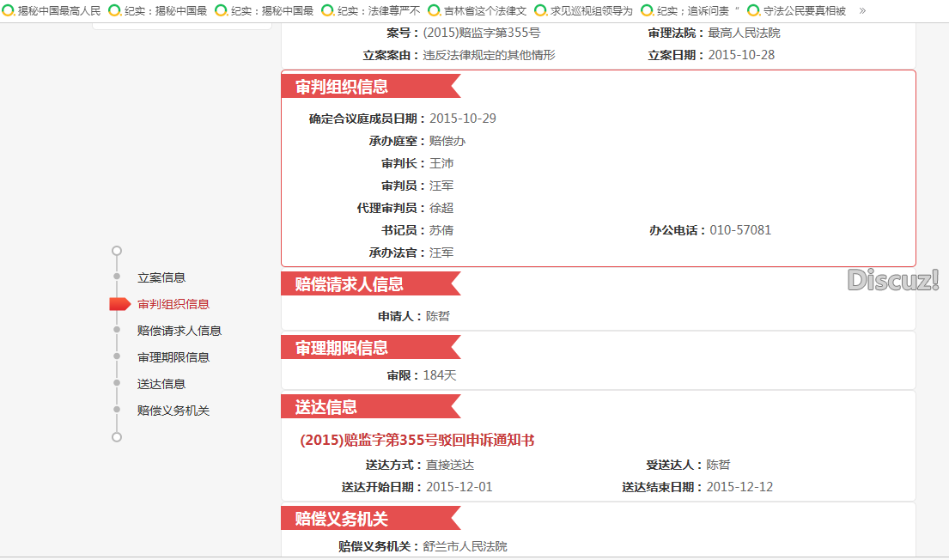Click the filing date 2015-10-28

pyautogui.click(x=741, y=55)
